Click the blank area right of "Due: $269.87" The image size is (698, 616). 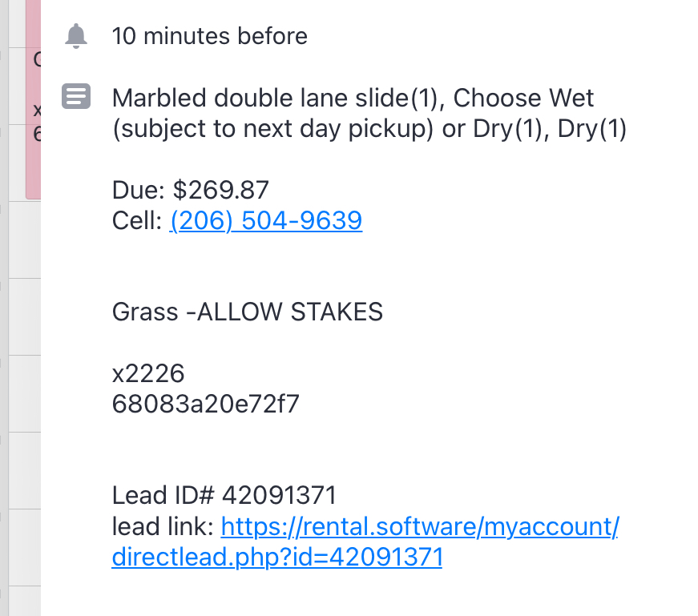[481, 190]
